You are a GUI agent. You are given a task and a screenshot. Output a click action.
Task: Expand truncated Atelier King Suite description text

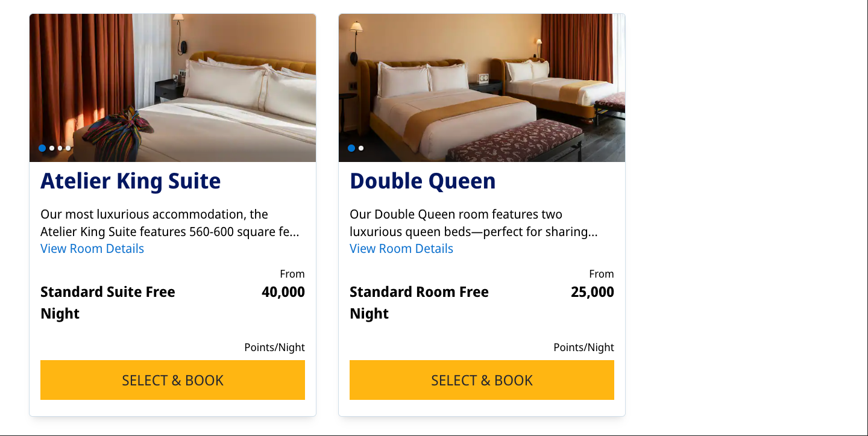[x=170, y=223]
